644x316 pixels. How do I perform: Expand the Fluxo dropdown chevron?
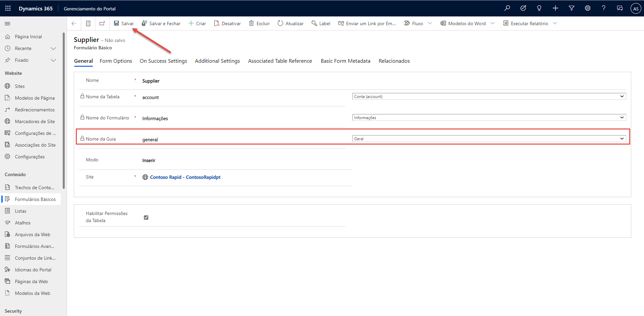[430, 23]
